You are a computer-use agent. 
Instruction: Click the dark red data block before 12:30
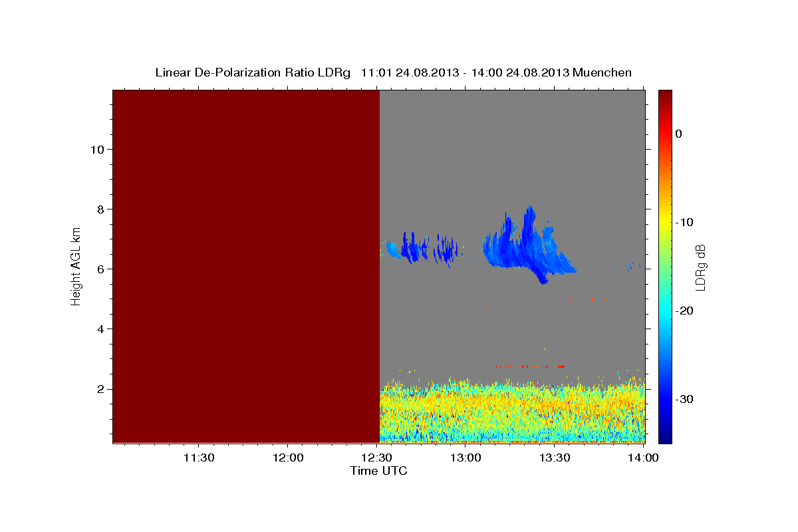(246, 266)
